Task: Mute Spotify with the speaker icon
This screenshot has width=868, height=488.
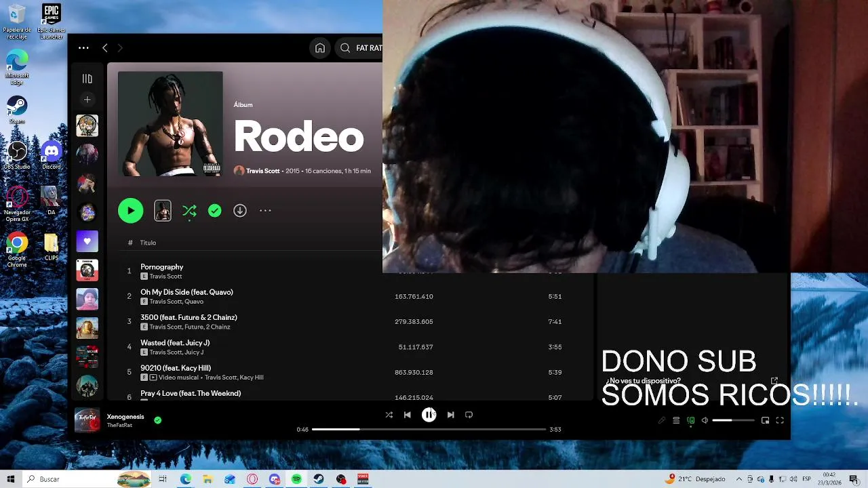Action: tap(705, 420)
